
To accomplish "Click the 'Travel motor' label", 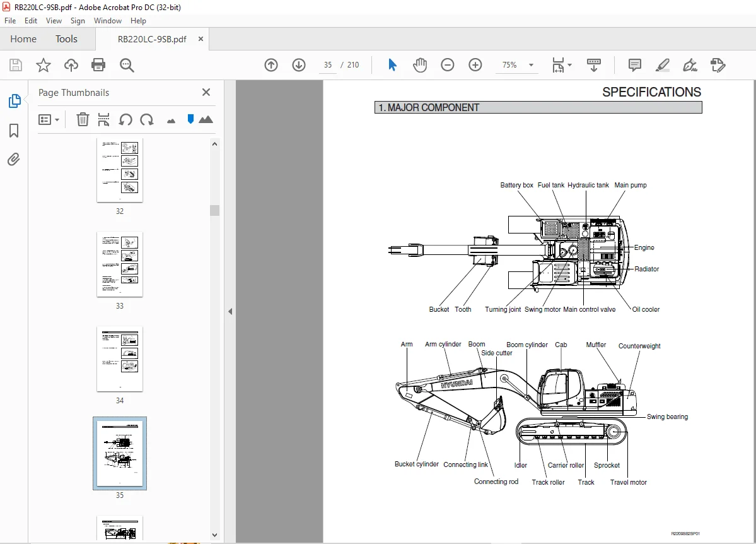I will pos(628,482).
